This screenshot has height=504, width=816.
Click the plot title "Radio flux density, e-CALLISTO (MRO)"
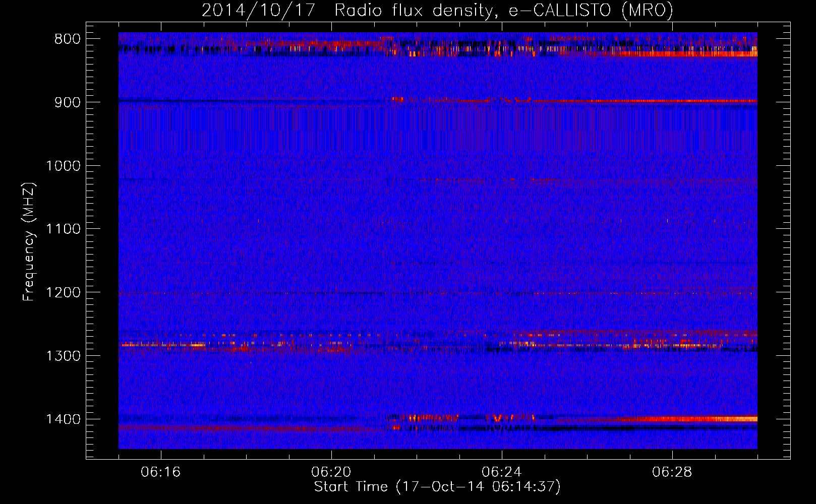pyautogui.click(x=503, y=11)
